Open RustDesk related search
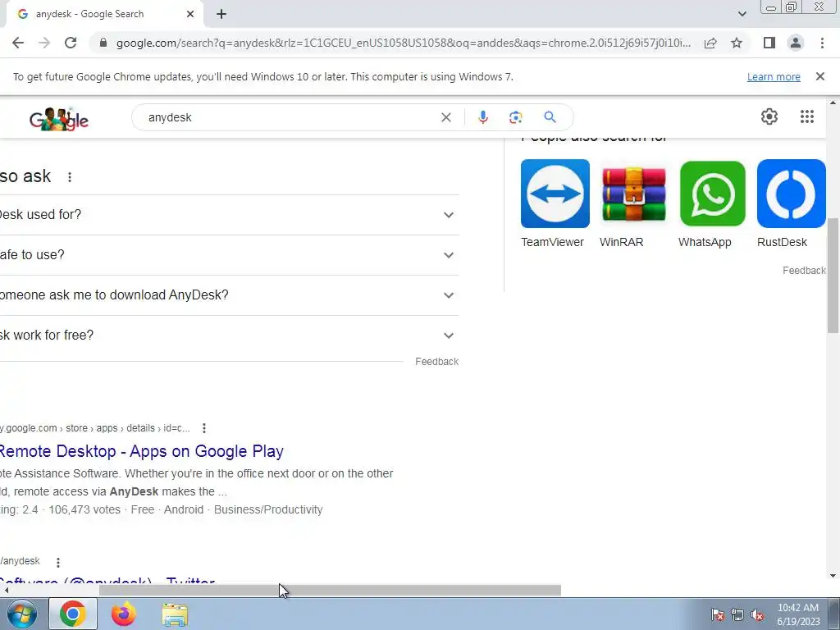Screen dimensions: 840x630 (791, 203)
